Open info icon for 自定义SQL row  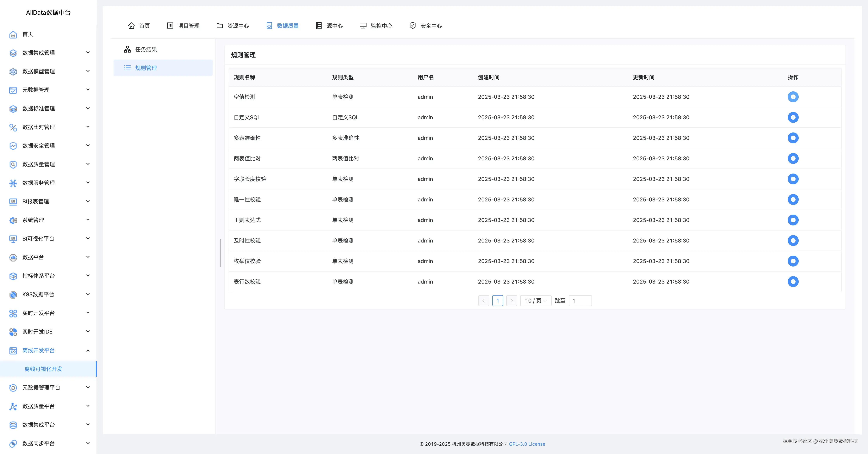[x=793, y=118]
